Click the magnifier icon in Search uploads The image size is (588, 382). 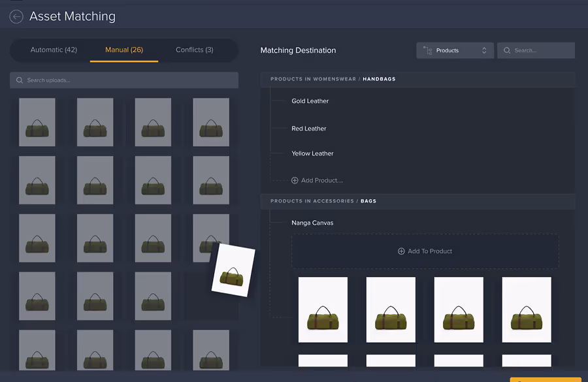click(x=20, y=80)
